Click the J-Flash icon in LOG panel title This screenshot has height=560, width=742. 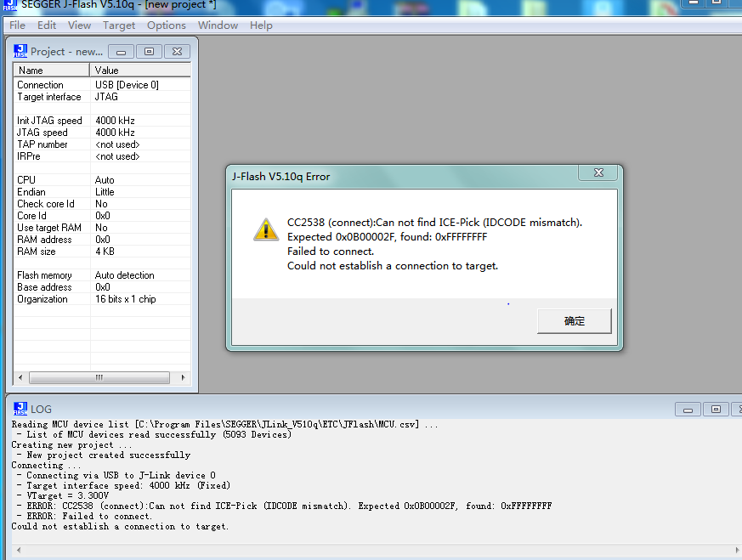tap(20, 409)
